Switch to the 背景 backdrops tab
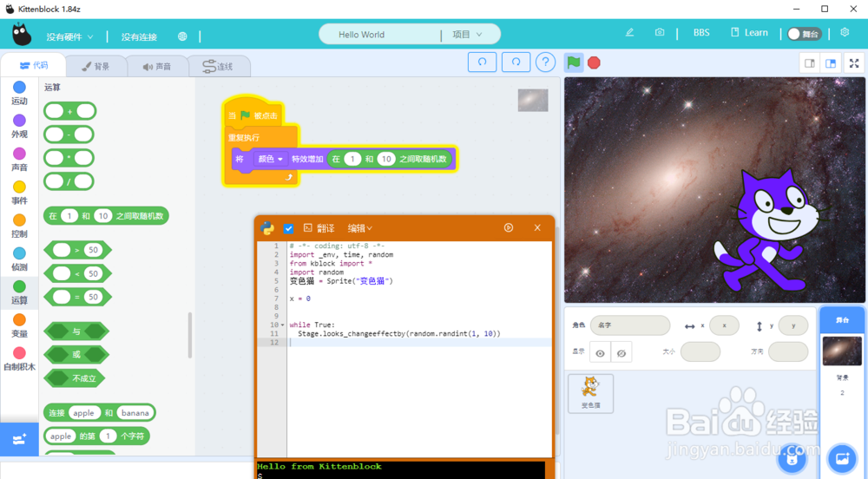868x479 pixels. point(95,66)
